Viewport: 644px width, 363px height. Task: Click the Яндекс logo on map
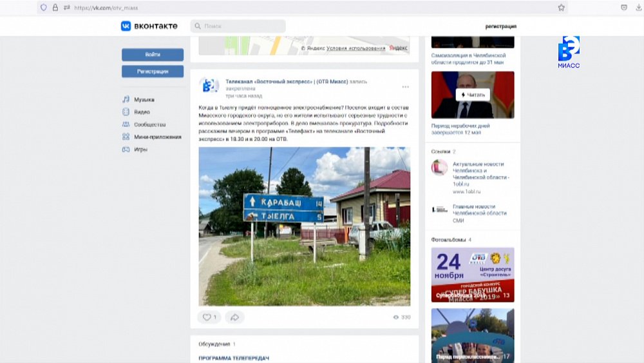tap(399, 48)
